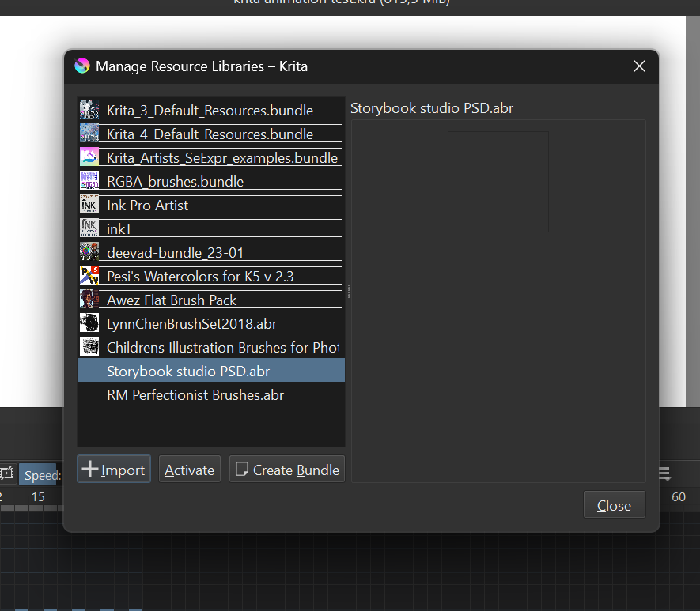Screen dimensions: 700x611
Task: Click inkT bundle thumbnail icon
Action: tap(89, 228)
